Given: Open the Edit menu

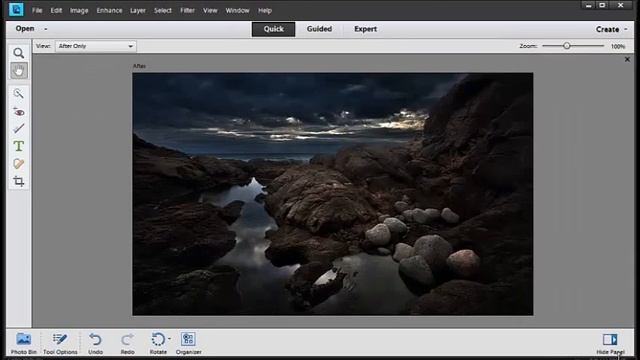Looking at the screenshot, I should [56, 11].
